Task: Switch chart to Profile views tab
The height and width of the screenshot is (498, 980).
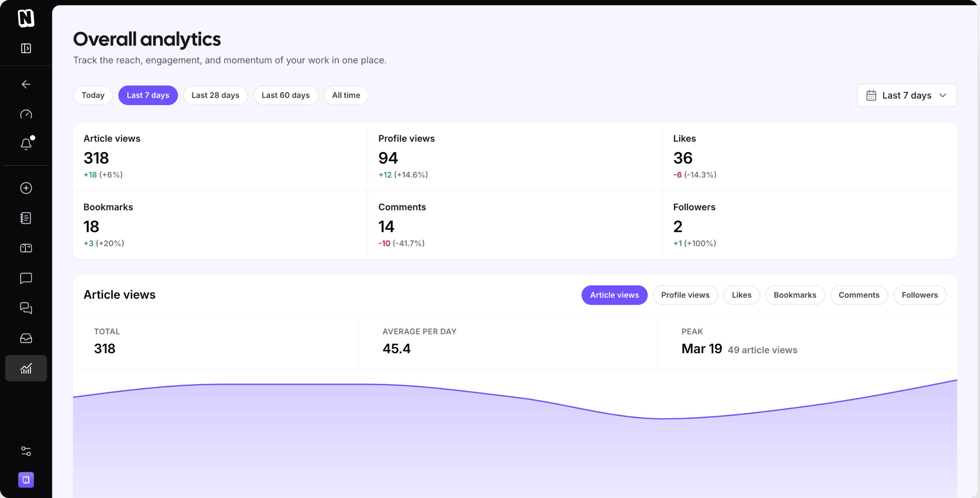Action: [685, 295]
